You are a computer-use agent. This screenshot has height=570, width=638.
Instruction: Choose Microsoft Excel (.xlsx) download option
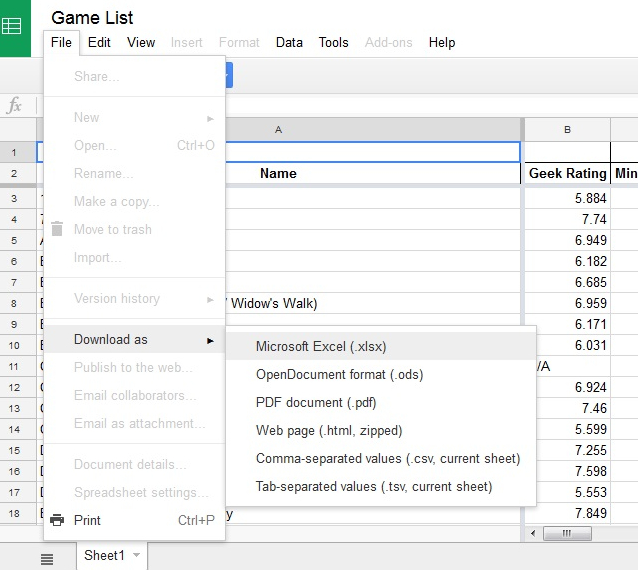(321, 347)
